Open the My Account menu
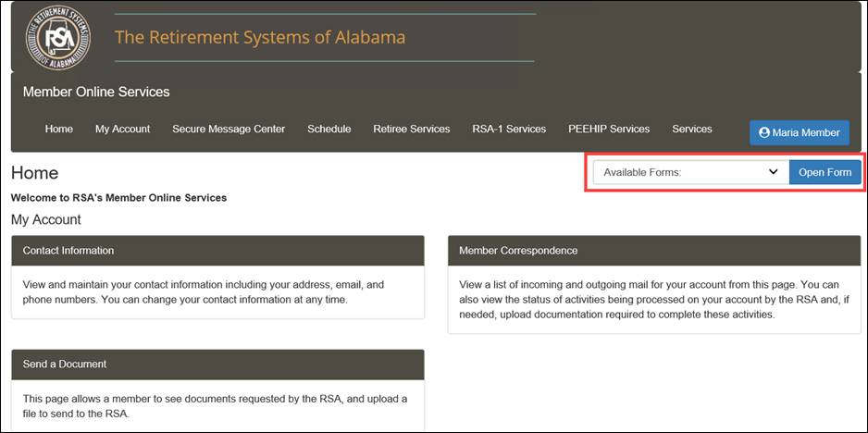 tap(122, 129)
